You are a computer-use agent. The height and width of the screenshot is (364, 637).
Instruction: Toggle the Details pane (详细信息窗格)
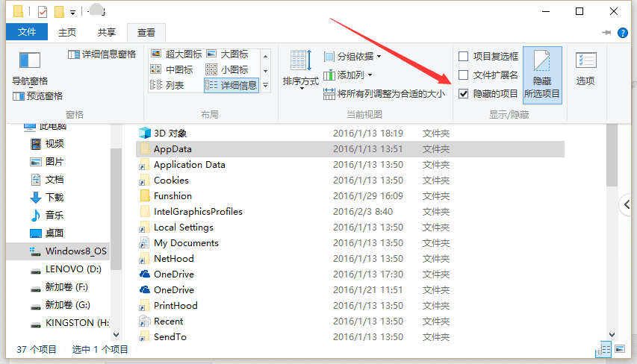pos(102,54)
